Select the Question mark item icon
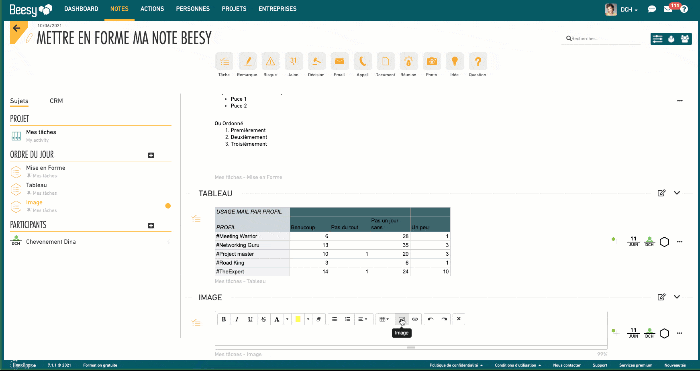 pyautogui.click(x=478, y=61)
